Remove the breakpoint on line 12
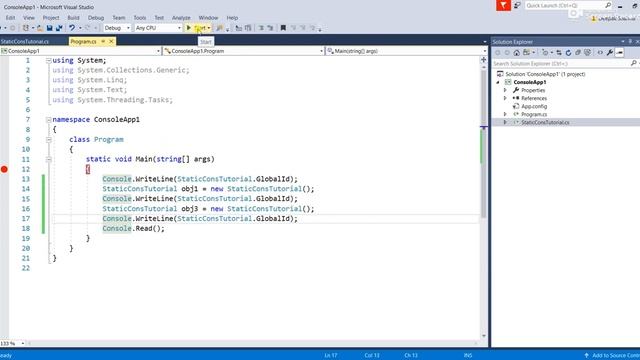 coord(4,169)
